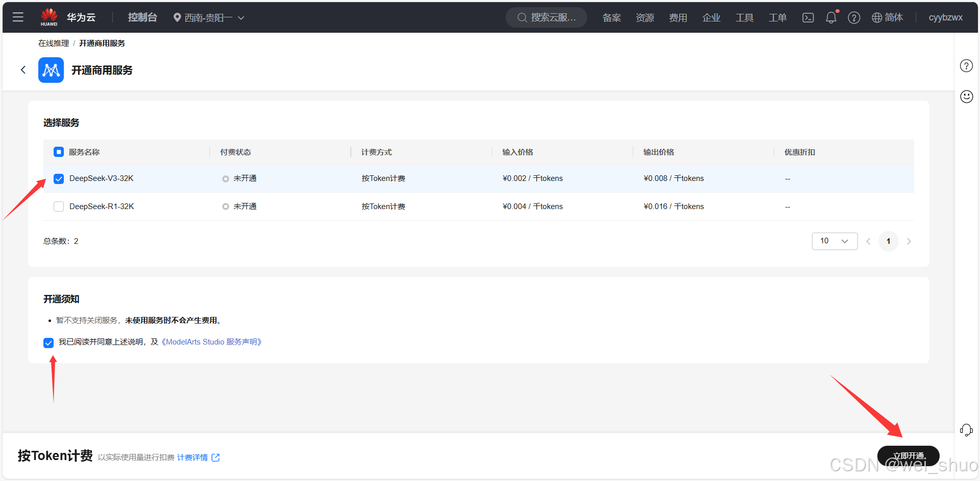980x481 pixels.
Task: Click 按Token计费 in DeepSeek-R1 row
Action: (x=384, y=207)
